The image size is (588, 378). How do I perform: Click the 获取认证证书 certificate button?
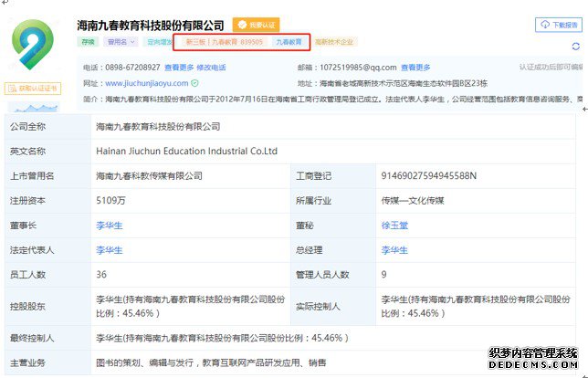(x=33, y=89)
